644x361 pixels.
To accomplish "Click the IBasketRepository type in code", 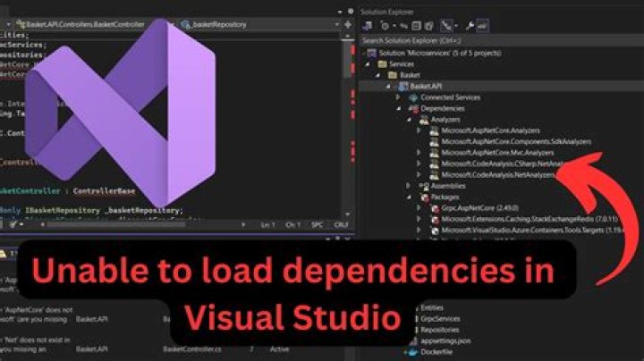I will tap(62, 211).
